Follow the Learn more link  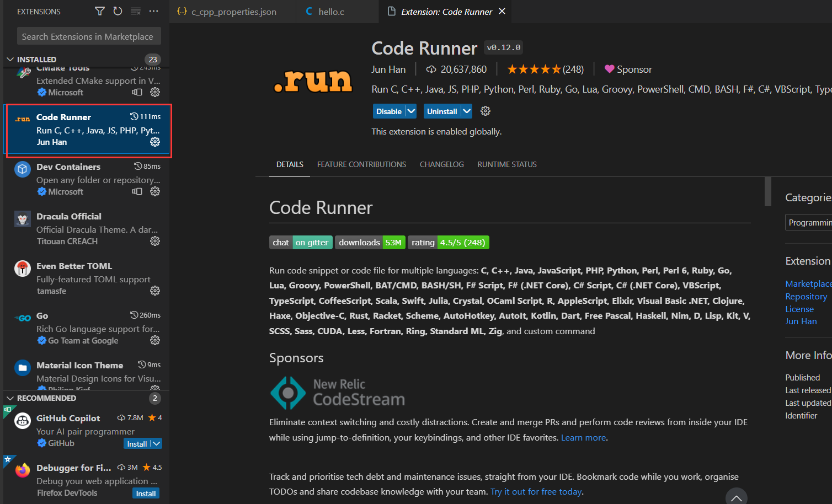point(584,438)
